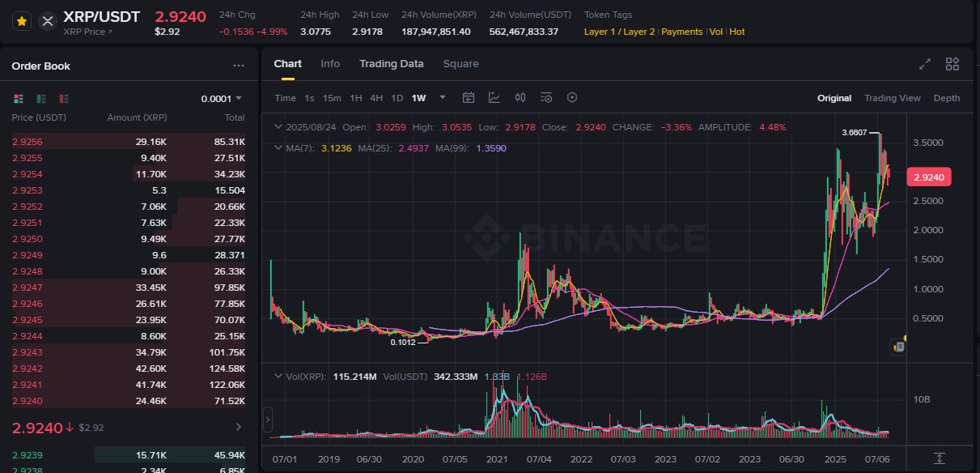The height and width of the screenshot is (473, 980).
Task: Select the Time chart interval
Action: 285,98
